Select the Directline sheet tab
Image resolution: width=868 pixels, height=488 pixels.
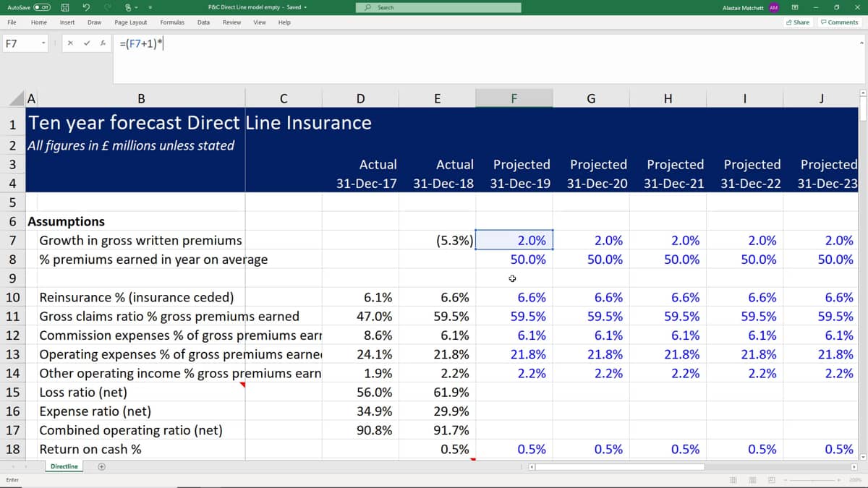point(64,466)
